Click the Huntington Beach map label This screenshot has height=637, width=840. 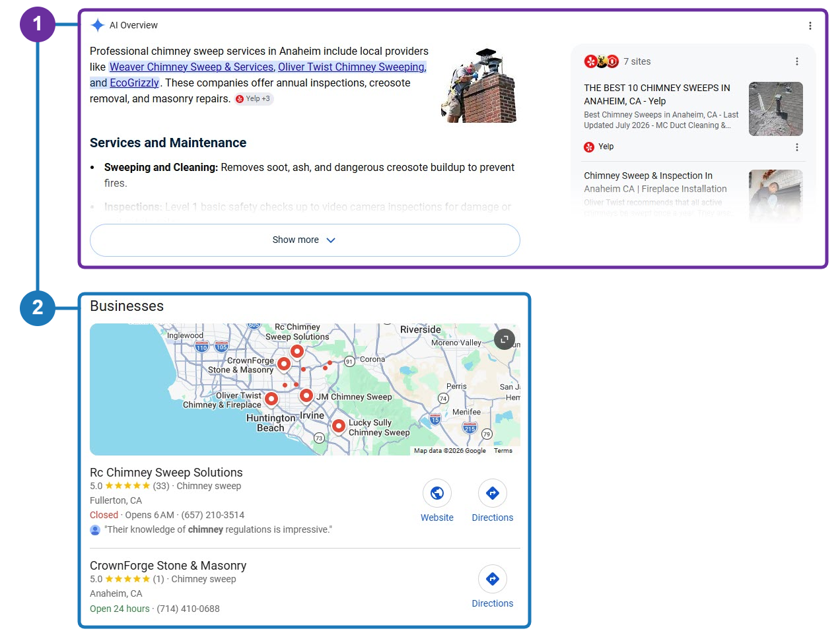271,423
